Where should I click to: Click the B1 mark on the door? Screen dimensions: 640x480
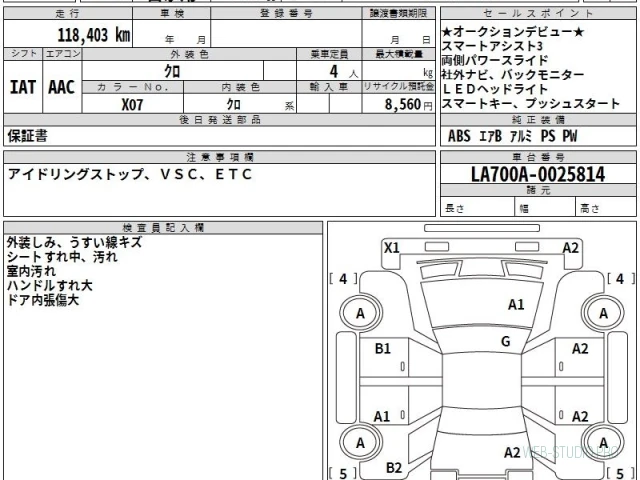(x=383, y=349)
